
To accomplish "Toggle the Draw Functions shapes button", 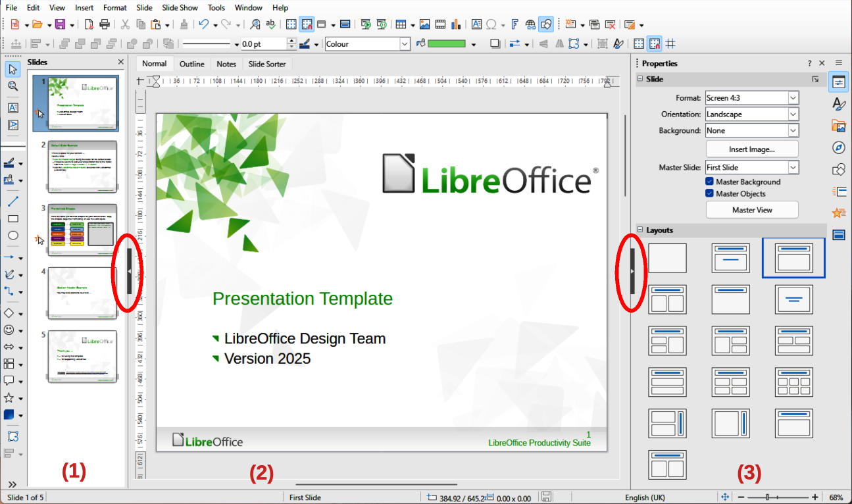I will (x=545, y=24).
